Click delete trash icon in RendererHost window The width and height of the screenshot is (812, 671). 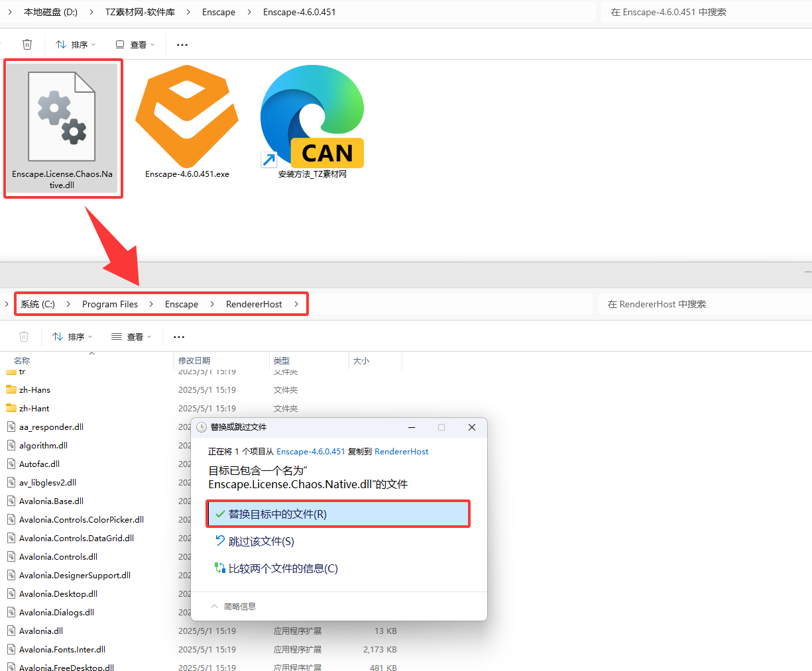point(24,336)
